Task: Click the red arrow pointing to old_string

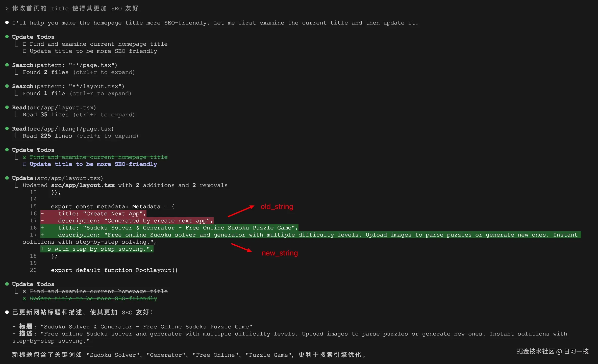Action: tap(241, 211)
